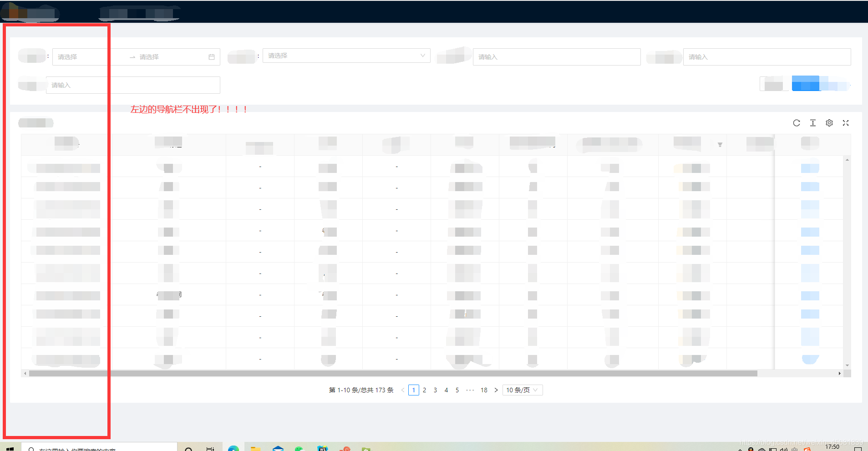Click the end date field of range picker

[171, 57]
